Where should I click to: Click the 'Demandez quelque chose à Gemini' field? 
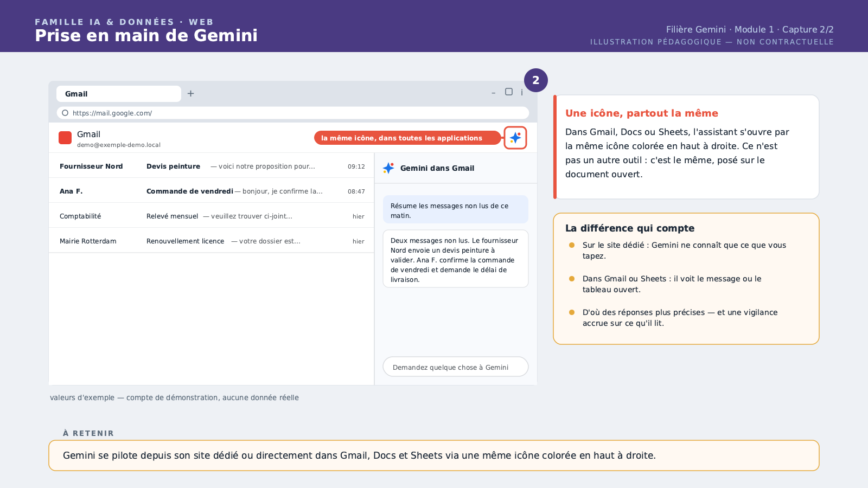456,367
